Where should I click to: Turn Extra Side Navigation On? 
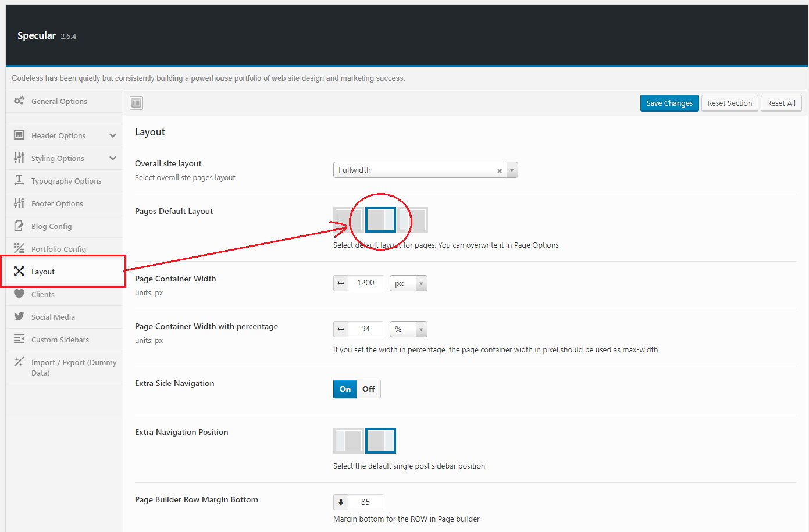point(345,389)
